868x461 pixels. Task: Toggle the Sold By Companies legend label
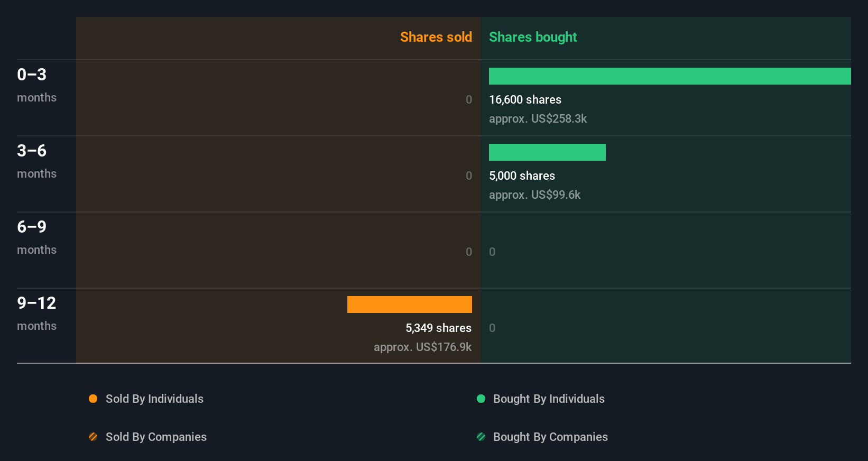tap(156, 437)
